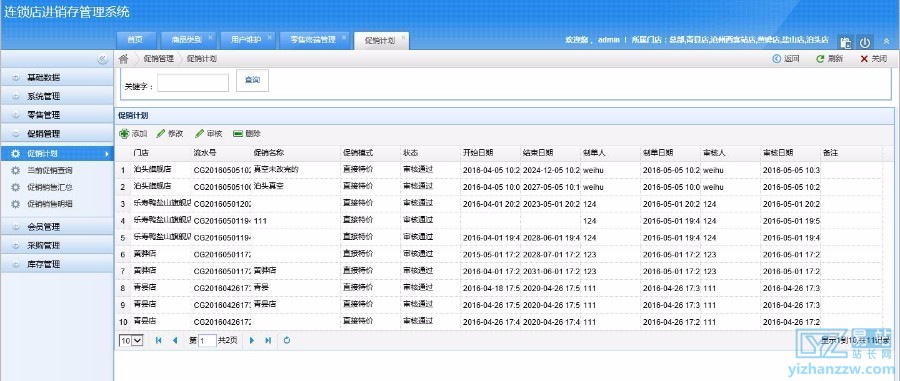900x381 pixels.
Task: Click the 添加 add toolbar button
Action: pyautogui.click(x=133, y=134)
